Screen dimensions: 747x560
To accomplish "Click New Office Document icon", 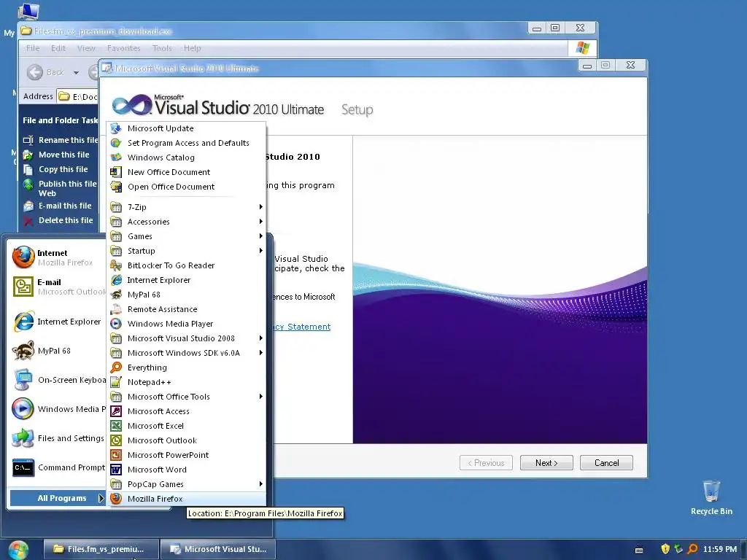I will pos(116,172).
